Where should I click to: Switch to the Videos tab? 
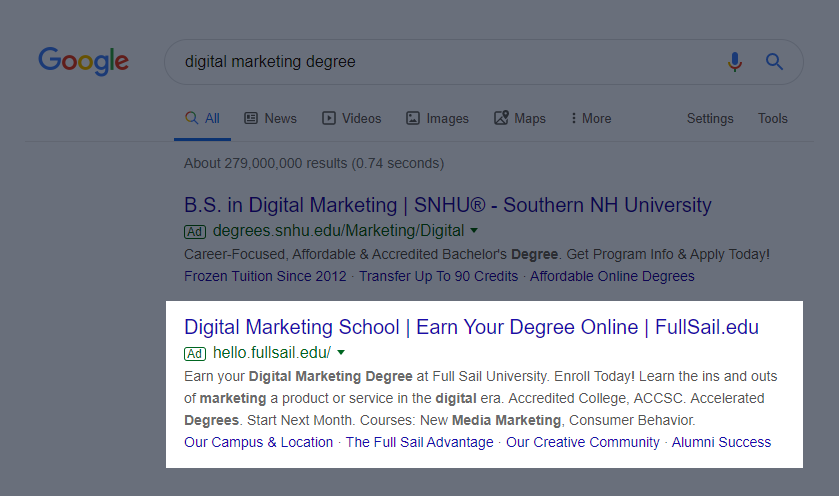[351, 118]
